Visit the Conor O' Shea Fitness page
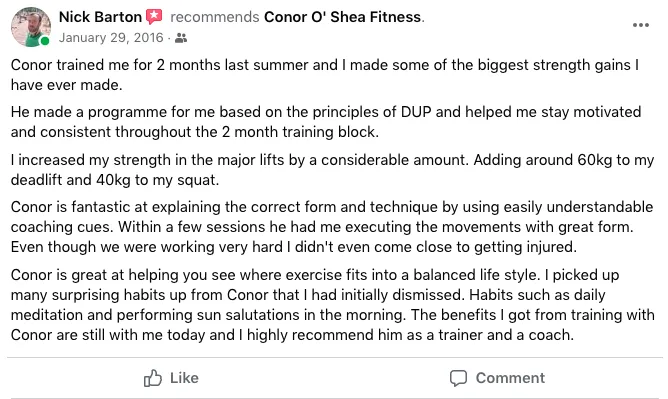668x399 pixels. tap(343, 17)
